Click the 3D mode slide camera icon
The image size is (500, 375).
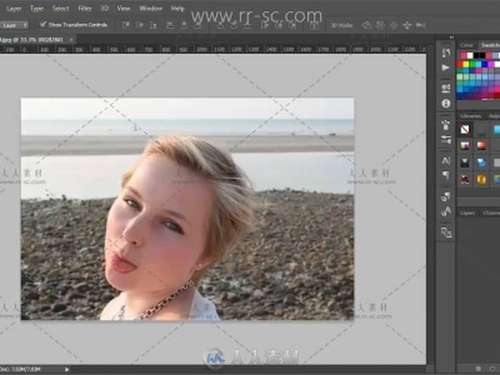(407, 25)
